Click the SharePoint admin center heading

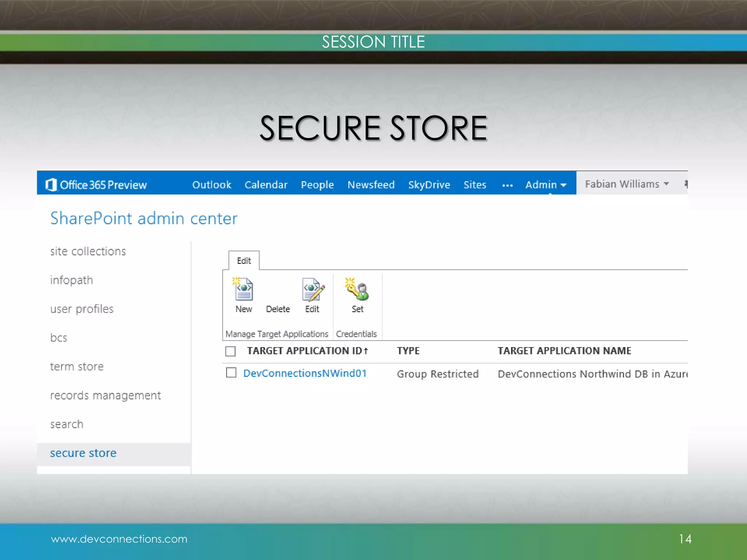coord(144,218)
